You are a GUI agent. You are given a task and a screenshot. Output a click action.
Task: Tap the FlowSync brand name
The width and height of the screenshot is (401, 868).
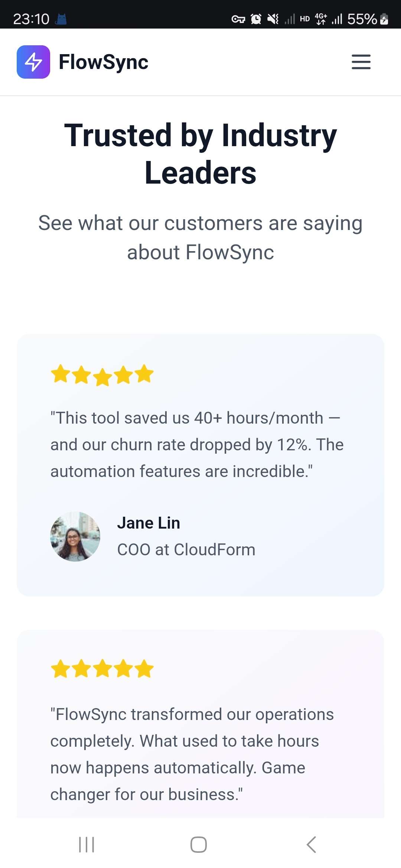(x=104, y=62)
